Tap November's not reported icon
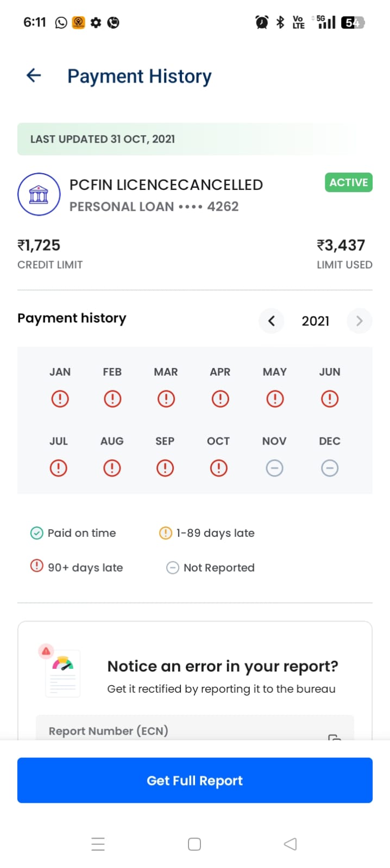Viewport: 390px width, 868px height. click(274, 468)
